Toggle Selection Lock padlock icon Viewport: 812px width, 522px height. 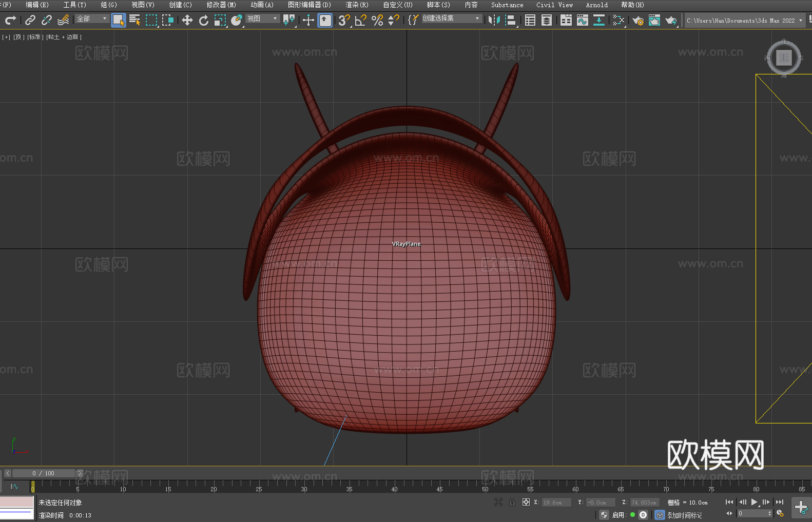512,502
